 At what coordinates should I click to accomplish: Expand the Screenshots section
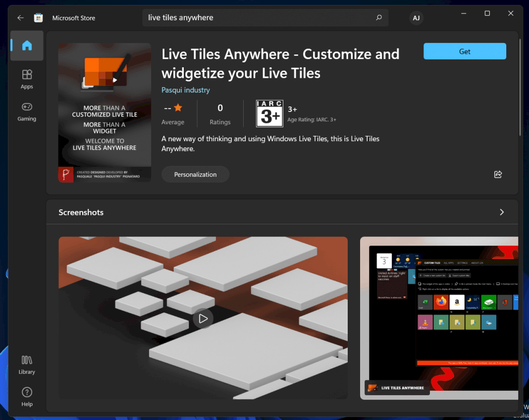coord(501,212)
